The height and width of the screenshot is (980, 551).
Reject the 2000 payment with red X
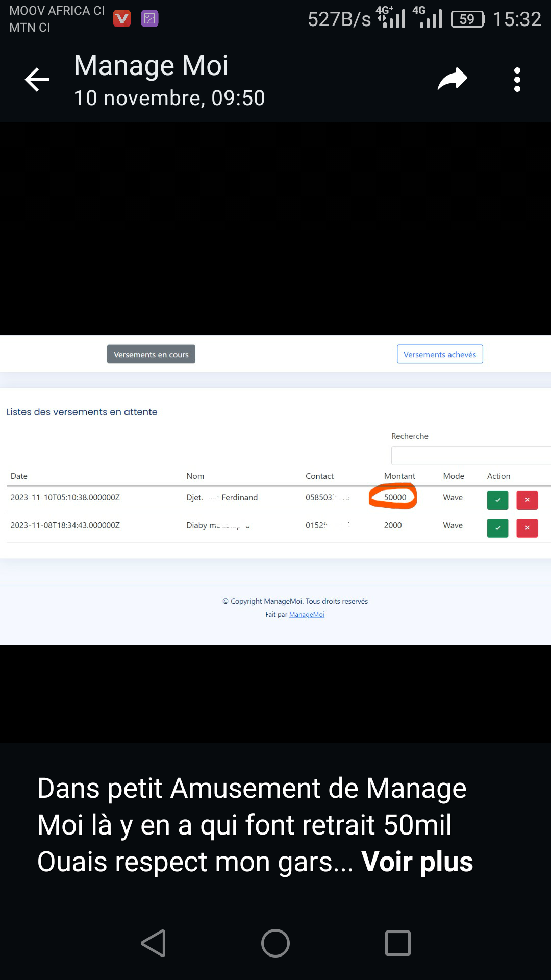527,528
